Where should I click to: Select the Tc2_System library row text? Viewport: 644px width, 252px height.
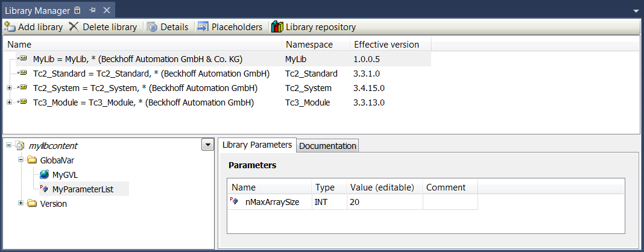pyautogui.click(x=145, y=88)
